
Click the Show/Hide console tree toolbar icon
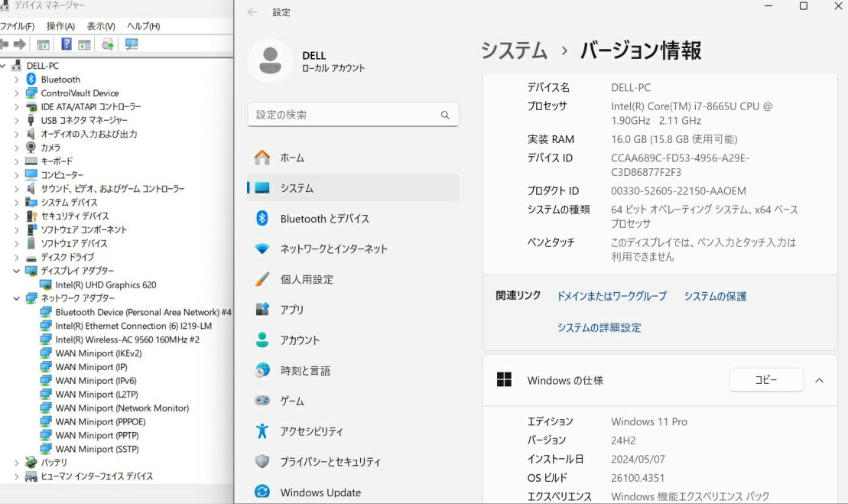point(44,44)
